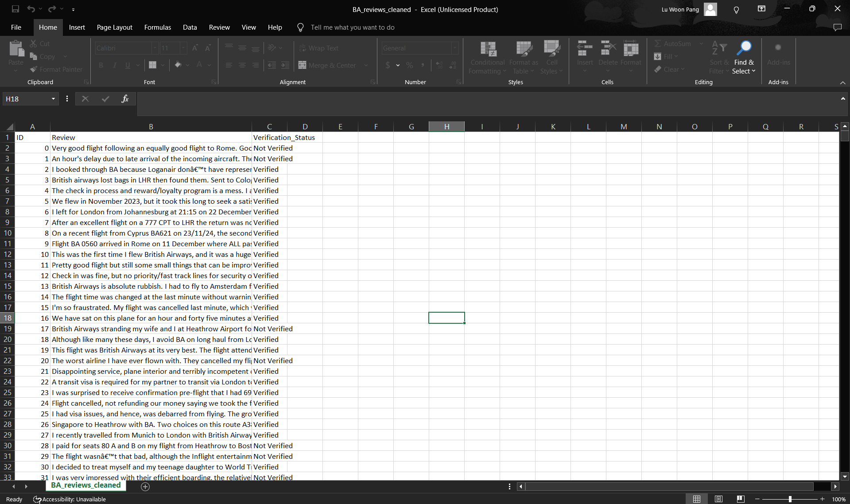Viewport: 850px width, 504px height.
Task: Click the Save icon in title bar
Action: coord(16,9)
